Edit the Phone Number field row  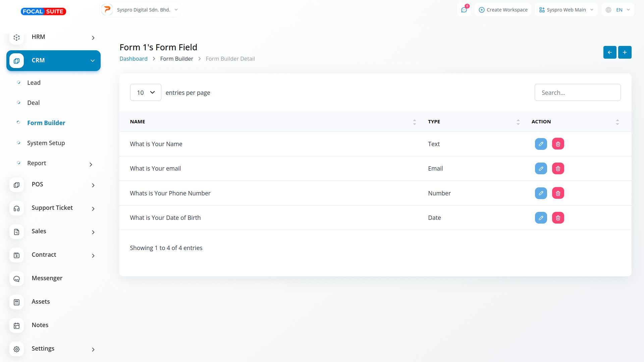click(541, 193)
